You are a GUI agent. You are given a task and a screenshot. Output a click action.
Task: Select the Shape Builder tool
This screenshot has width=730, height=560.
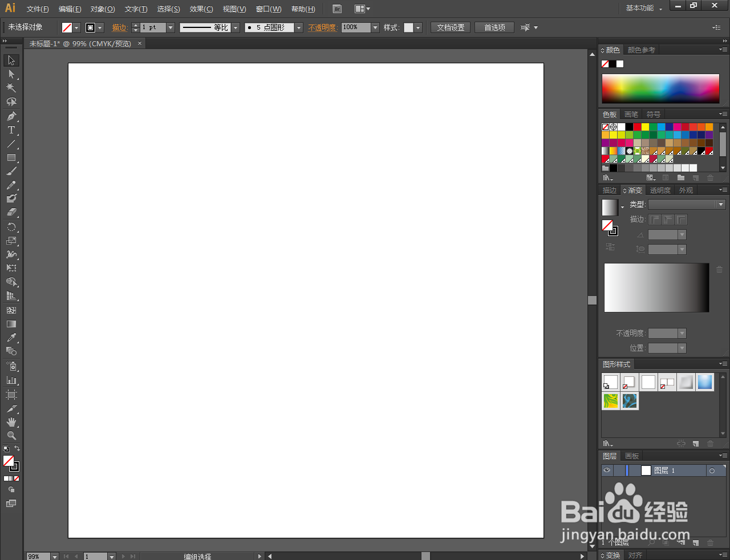[x=11, y=282]
